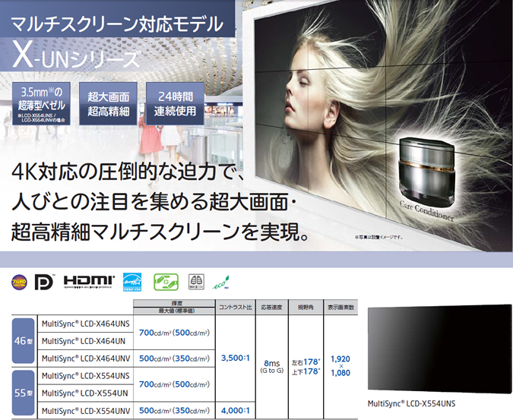Viewport: 513px width, 420px height.
Task: Click the Energy Star logo
Action: (132, 282)
